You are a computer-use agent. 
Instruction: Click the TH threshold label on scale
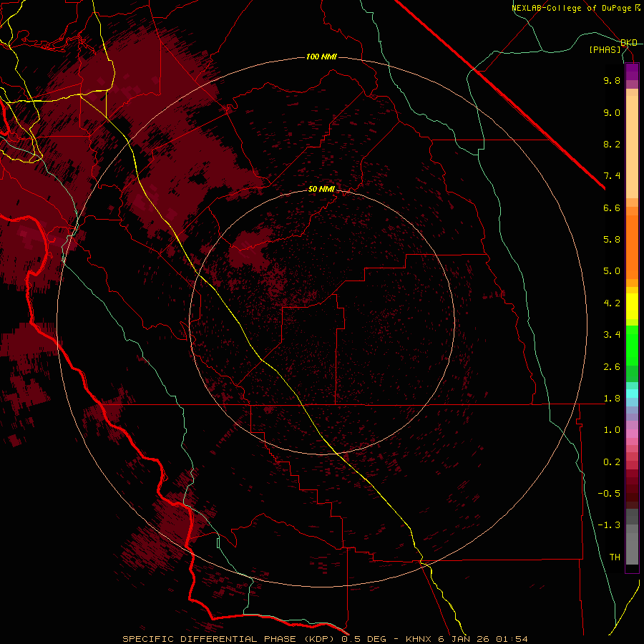(x=615, y=557)
